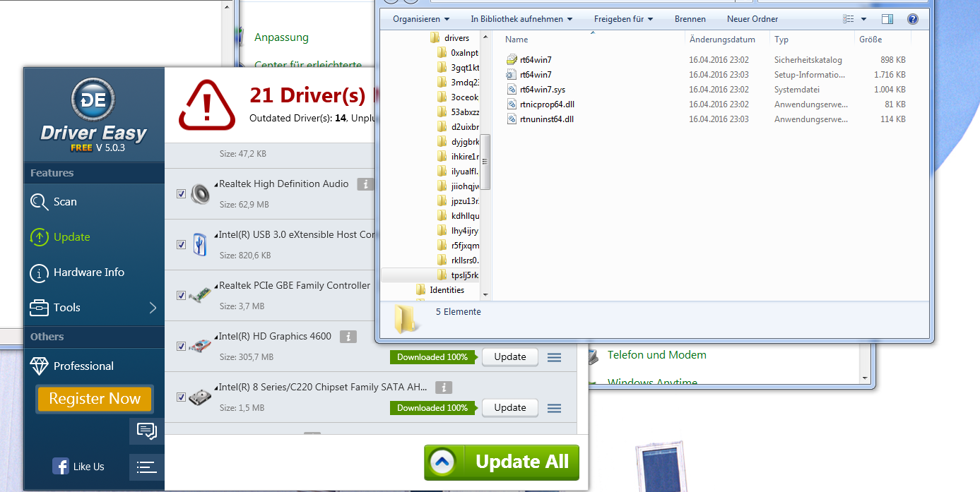Click info icon for Intel 8 Series SATA AHCI
980x492 pixels.
444,388
